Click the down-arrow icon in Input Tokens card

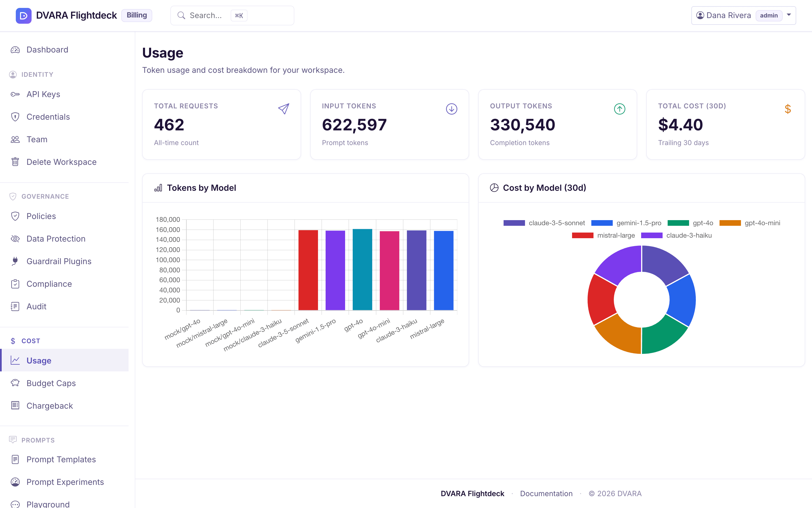[452, 109]
